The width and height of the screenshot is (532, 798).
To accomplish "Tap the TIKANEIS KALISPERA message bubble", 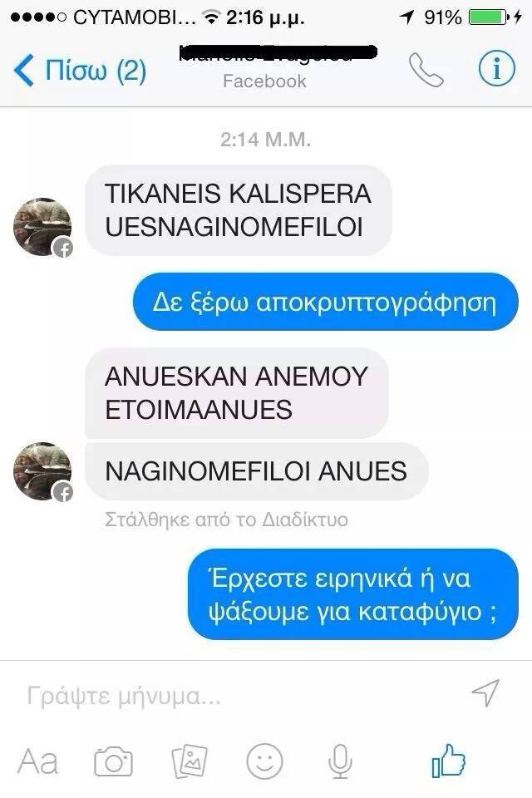I will tap(239, 210).
